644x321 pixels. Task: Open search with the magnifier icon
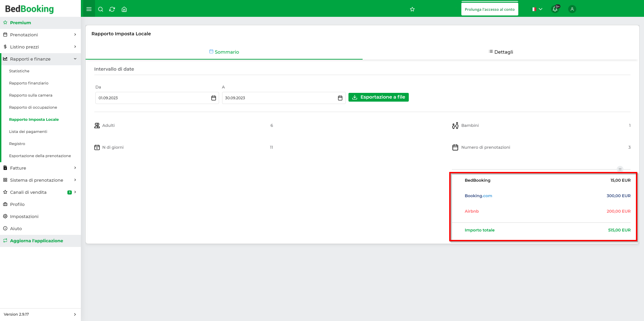pos(100,9)
